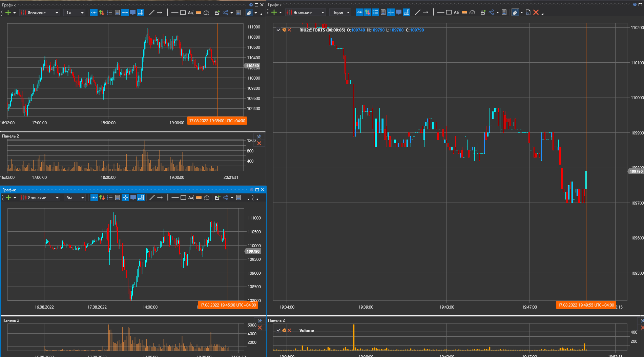Viewport: 644px width, 357px height.
Task: Toggle Volume indicator visibility checkmark
Action: [x=278, y=330]
